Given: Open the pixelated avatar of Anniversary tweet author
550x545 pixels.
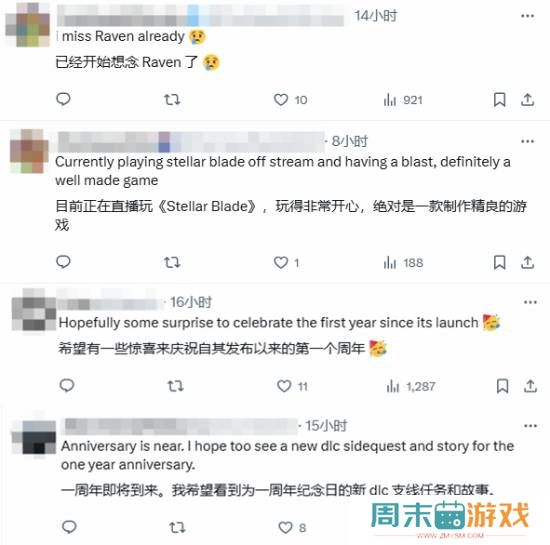Looking at the screenshot, I should [x=34, y=437].
